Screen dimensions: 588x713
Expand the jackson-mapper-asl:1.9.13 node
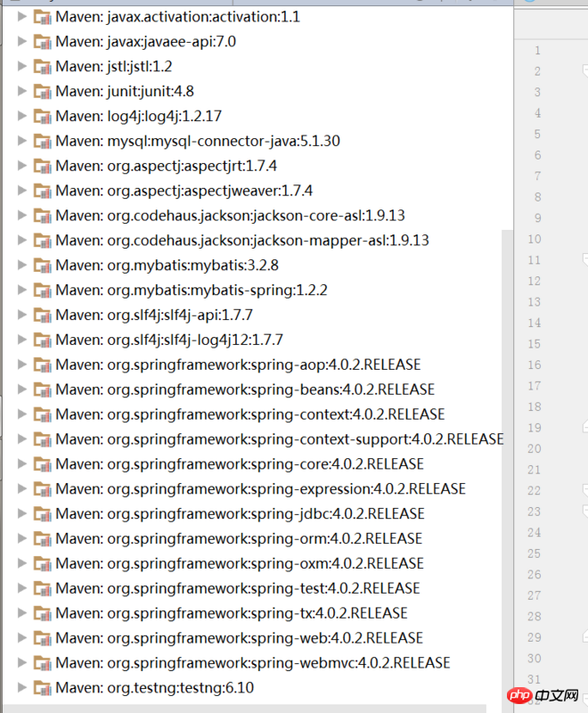21,240
